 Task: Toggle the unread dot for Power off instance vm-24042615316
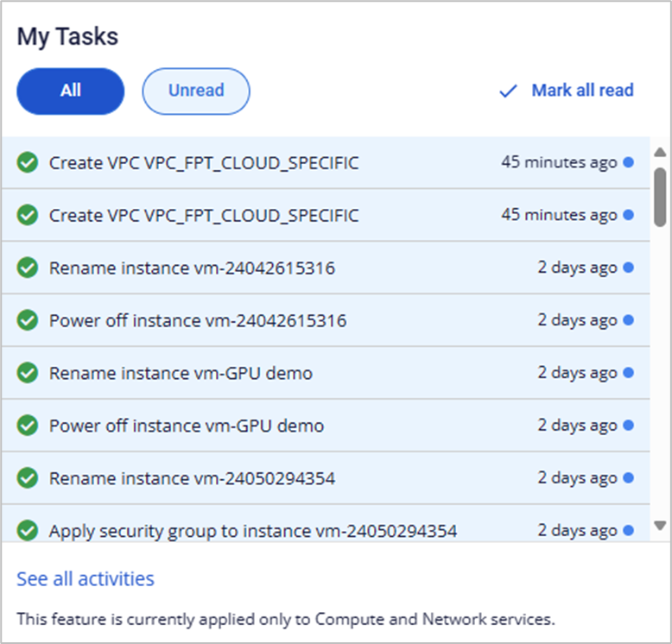[x=628, y=320]
